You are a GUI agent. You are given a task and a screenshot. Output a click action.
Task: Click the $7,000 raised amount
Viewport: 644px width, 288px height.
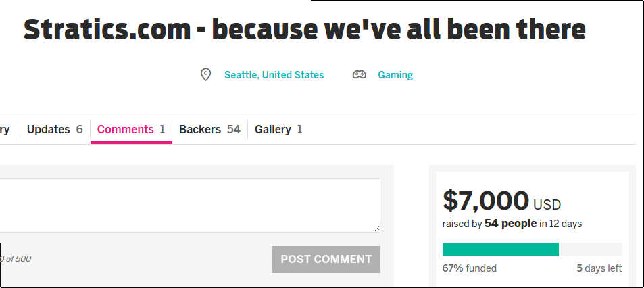[485, 201]
